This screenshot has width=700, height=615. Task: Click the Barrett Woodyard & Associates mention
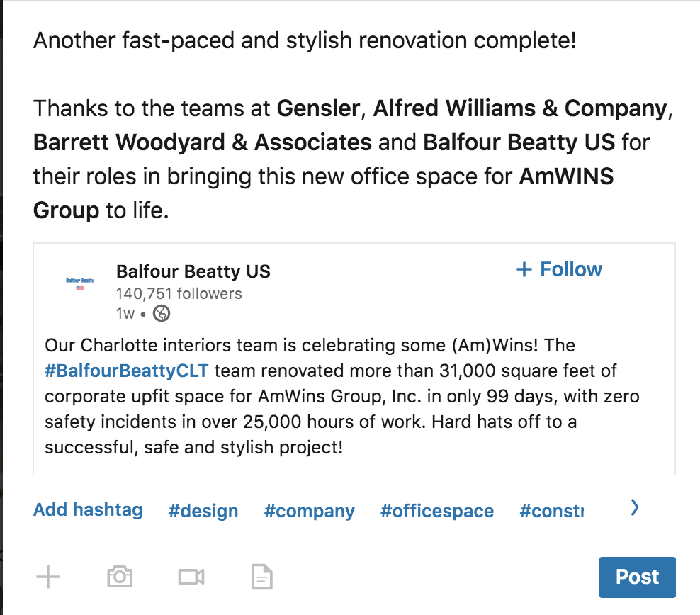202,142
